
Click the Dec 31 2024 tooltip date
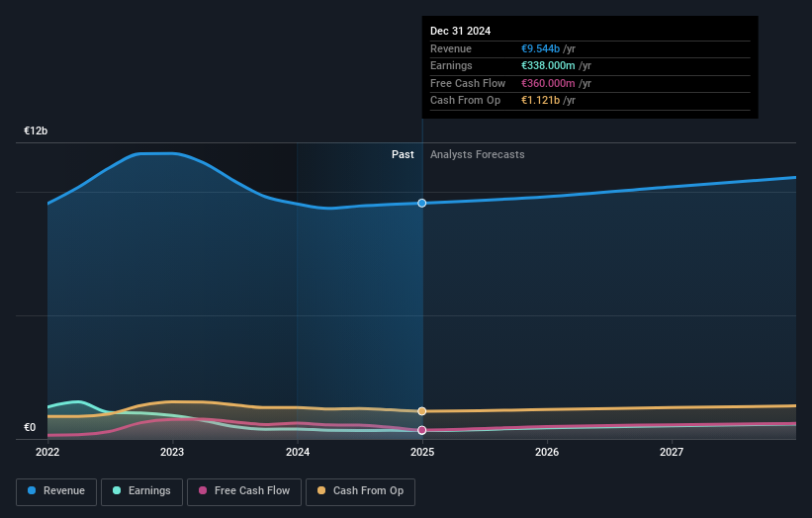(460, 31)
